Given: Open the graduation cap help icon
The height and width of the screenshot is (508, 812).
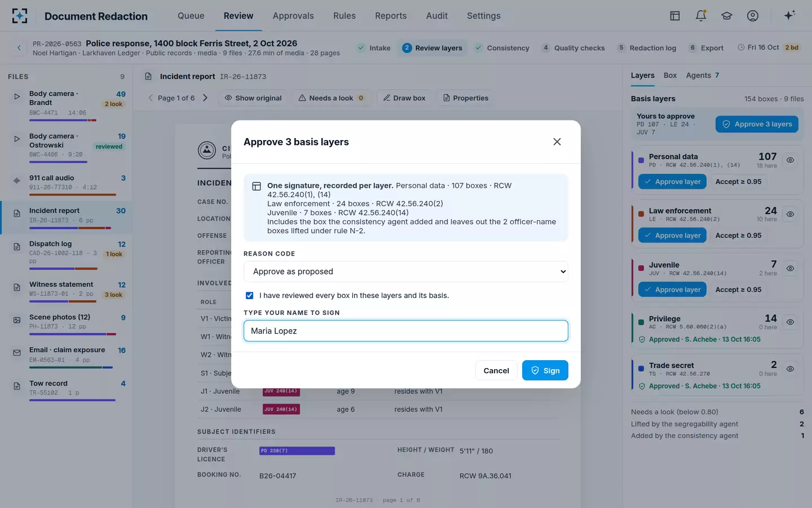Looking at the screenshot, I should click(727, 16).
